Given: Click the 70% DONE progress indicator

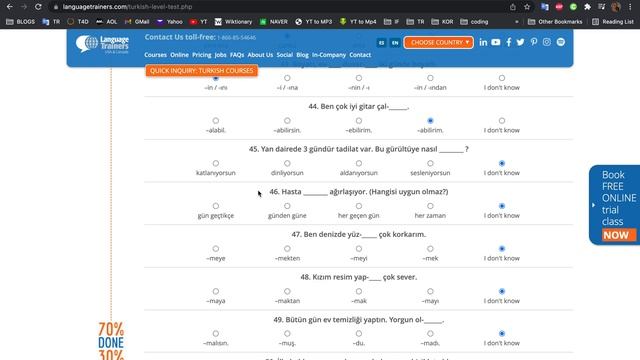Looking at the screenshot, I should point(111,336).
